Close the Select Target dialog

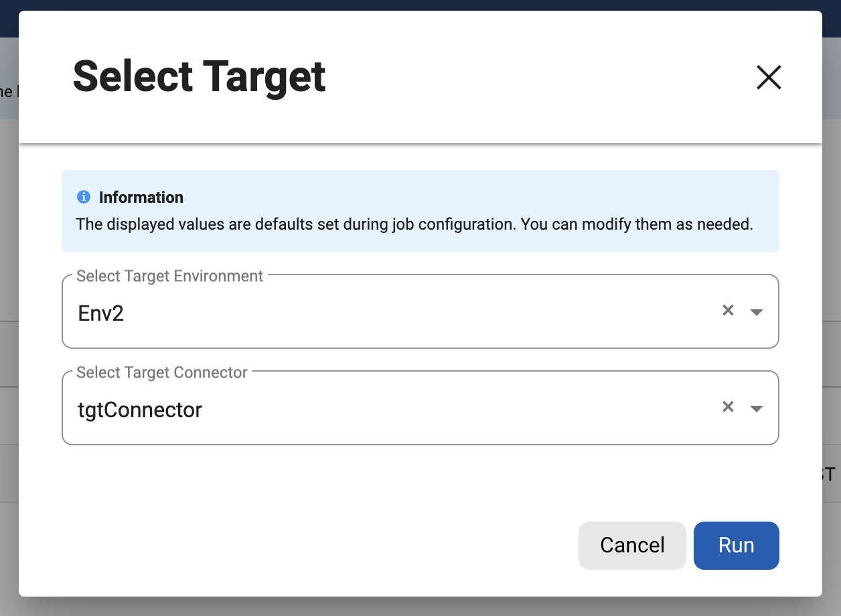(x=769, y=78)
